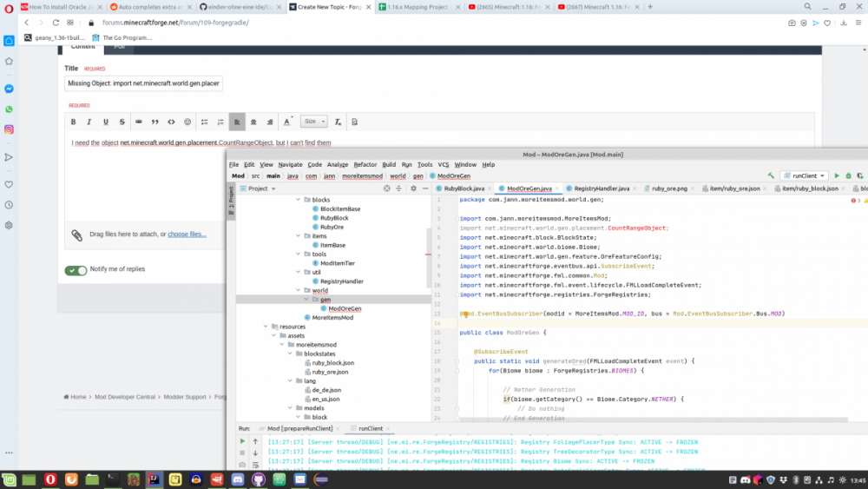The image size is (868, 489).
Task: Toggle bold formatting in forum editor
Action: (73, 122)
